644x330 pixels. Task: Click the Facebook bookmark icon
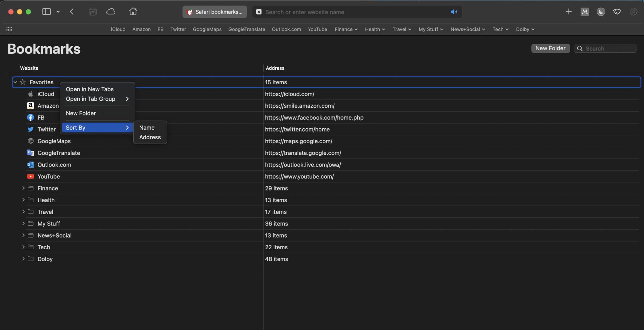[x=31, y=118]
